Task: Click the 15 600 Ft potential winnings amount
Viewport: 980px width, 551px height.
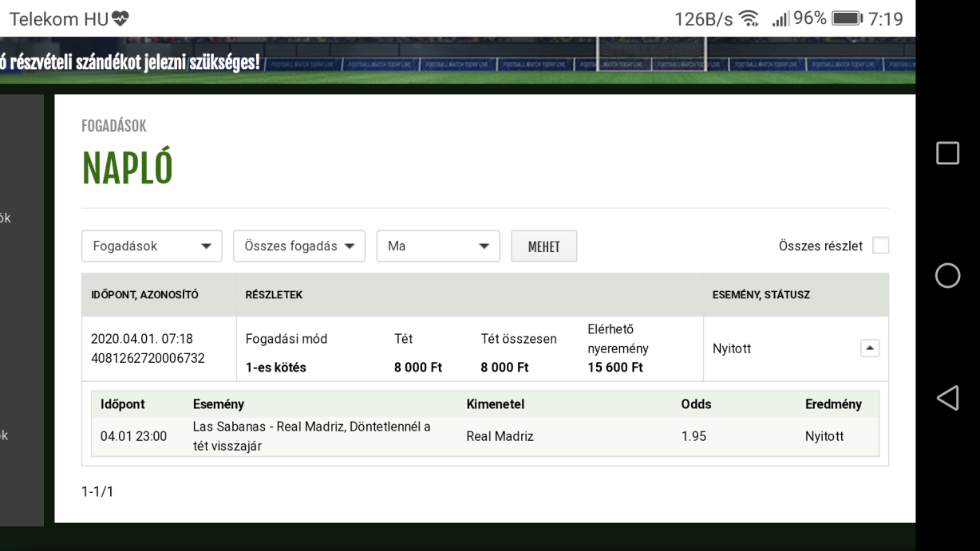Action: (x=614, y=368)
